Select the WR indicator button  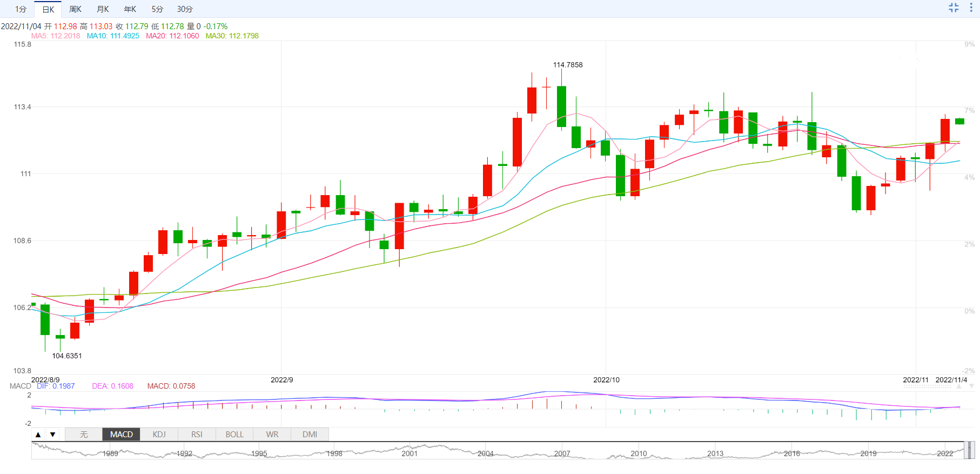[272, 435]
